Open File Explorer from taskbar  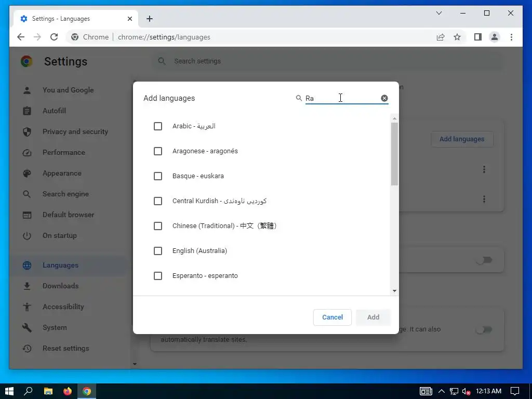tap(48, 391)
